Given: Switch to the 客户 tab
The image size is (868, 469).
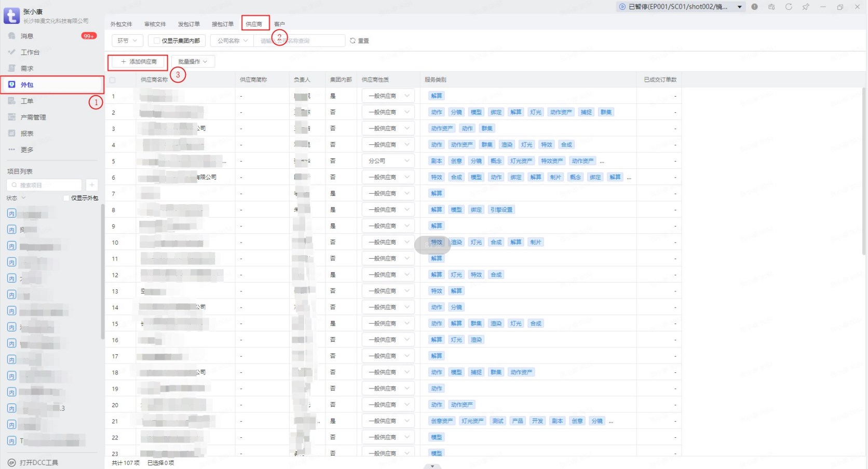Looking at the screenshot, I should tap(279, 24).
